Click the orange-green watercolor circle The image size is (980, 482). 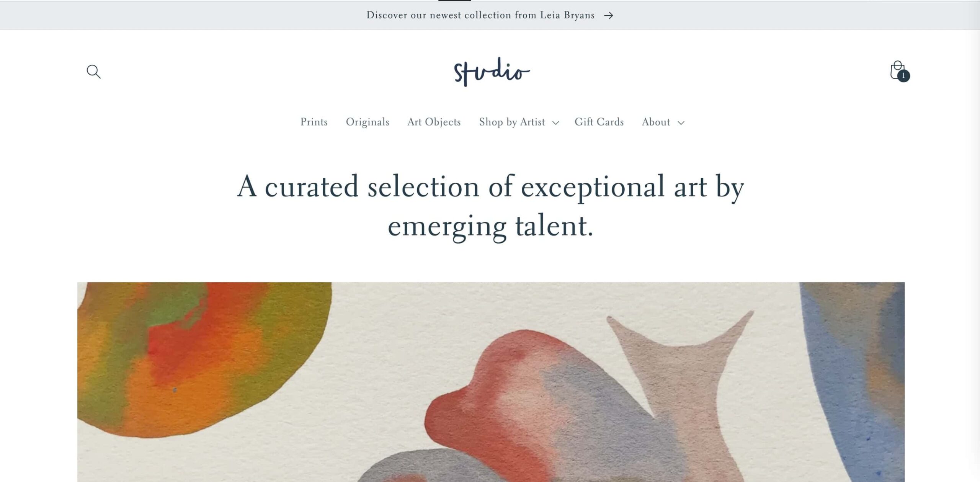coord(199,356)
